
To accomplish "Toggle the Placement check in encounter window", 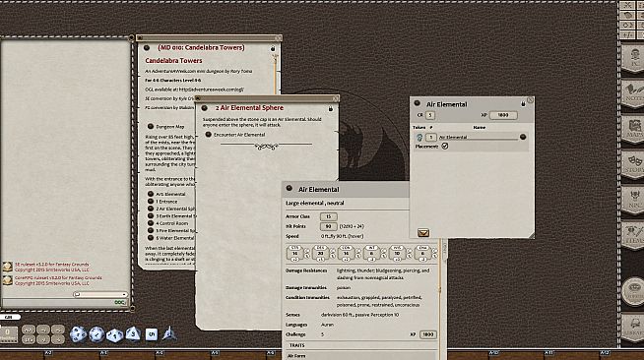I will pyautogui.click(x=445, y=146).
